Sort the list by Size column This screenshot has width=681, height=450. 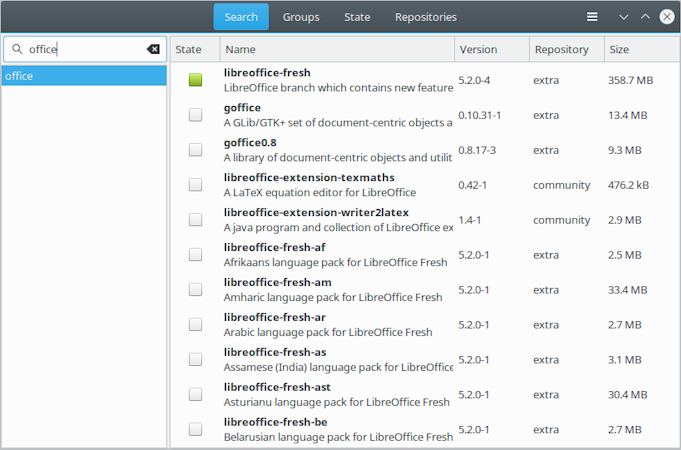click(x=640, y=49)
